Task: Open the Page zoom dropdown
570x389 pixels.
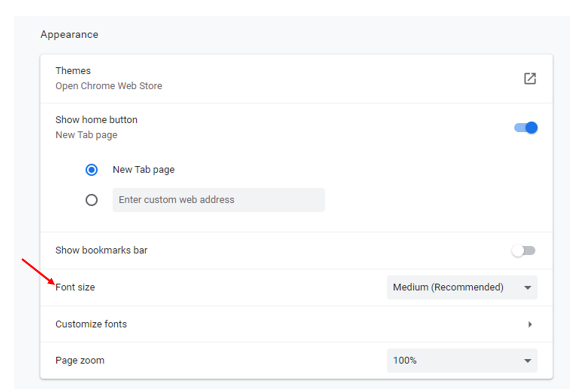Action: click(x=462, y=360)
